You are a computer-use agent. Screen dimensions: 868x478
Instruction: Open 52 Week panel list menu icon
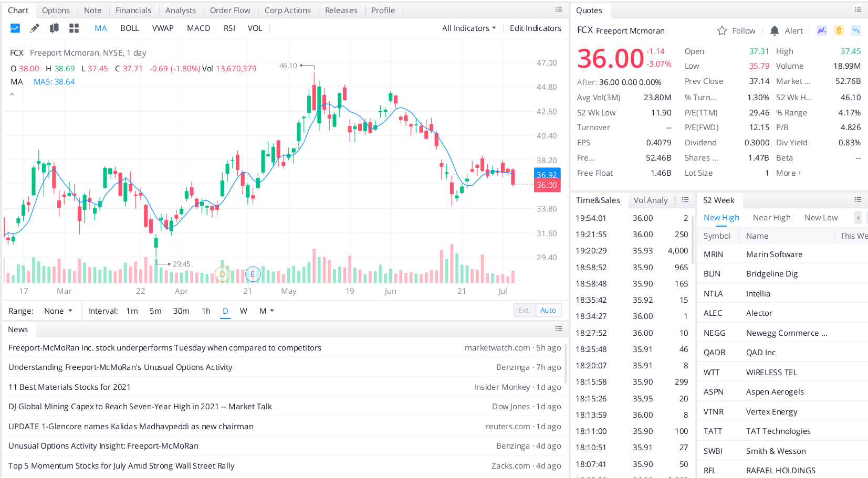coord(858,200)
